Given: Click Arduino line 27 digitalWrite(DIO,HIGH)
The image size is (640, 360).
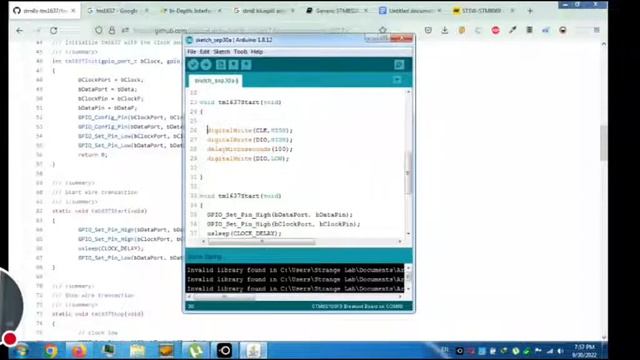Looking at the screenshot, I should click(249, 140).
